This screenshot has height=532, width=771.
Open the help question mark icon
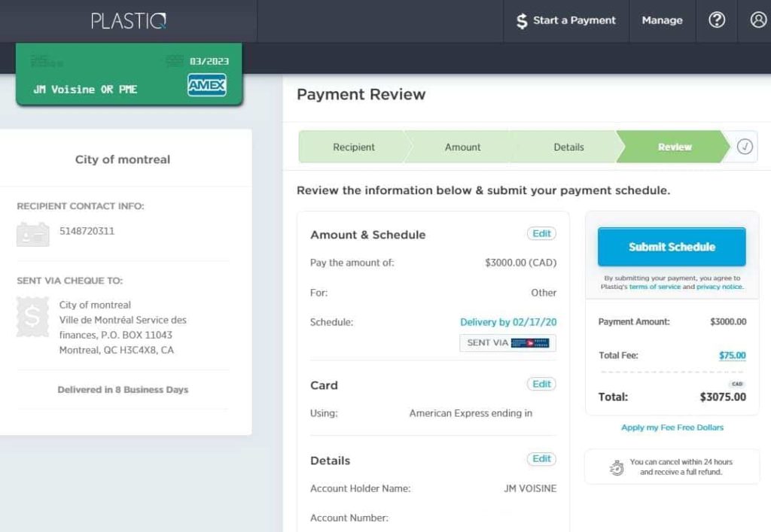(717, 20)
